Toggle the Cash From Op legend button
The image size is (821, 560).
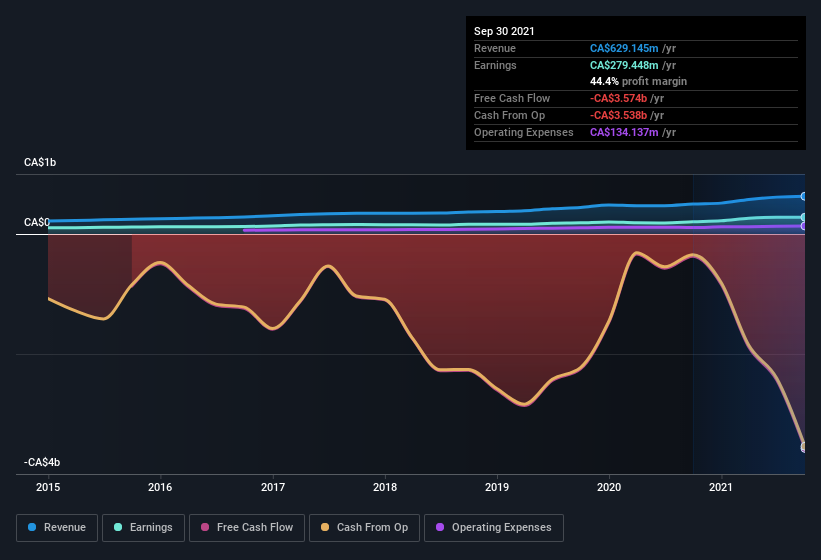[364, 528]
